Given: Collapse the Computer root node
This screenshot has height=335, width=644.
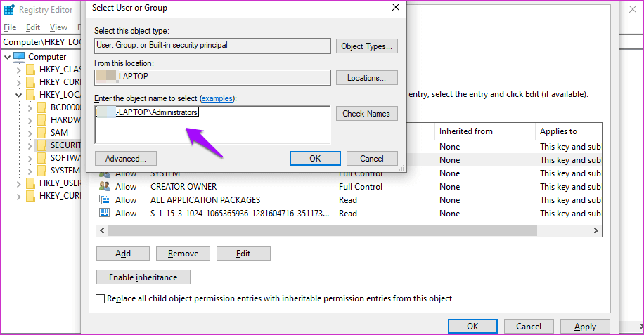Looking at the screenshot, I should tap(6, 57).
